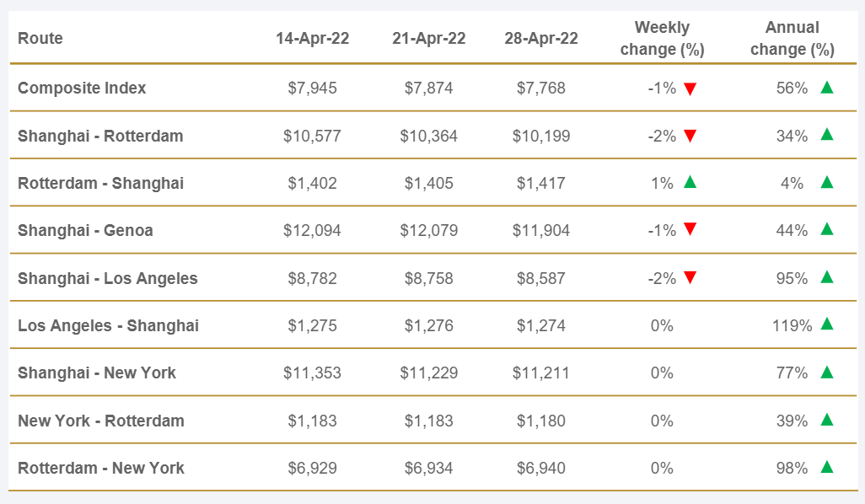Click the $6,940 Rotterdam - New York value

pos(539,469)
